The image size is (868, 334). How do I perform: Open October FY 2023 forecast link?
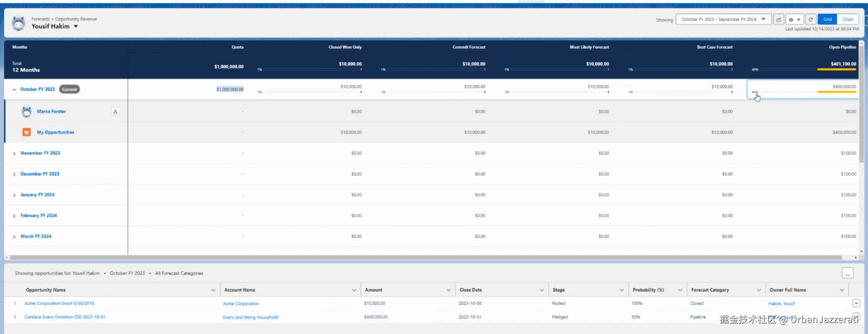point(38,89)
